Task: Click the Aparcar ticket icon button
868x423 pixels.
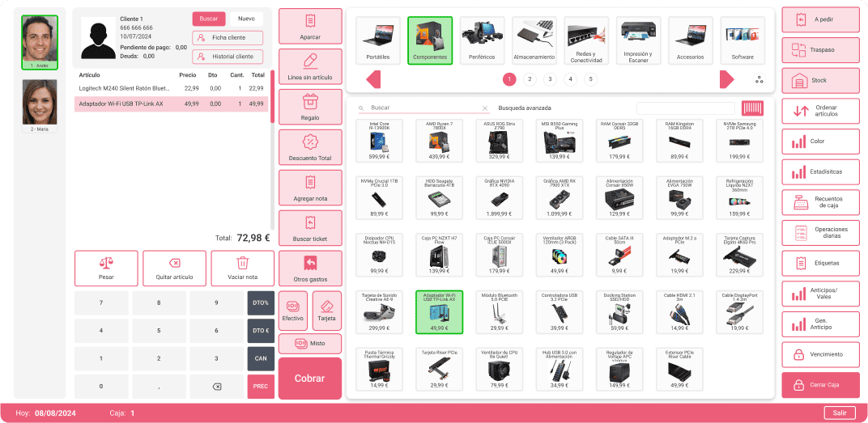Action: pos(310,26)
